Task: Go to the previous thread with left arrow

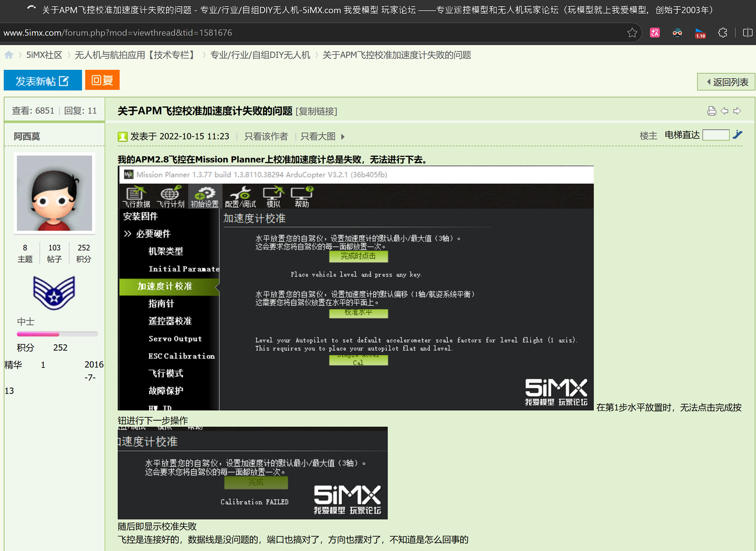Action: (724, 111)
